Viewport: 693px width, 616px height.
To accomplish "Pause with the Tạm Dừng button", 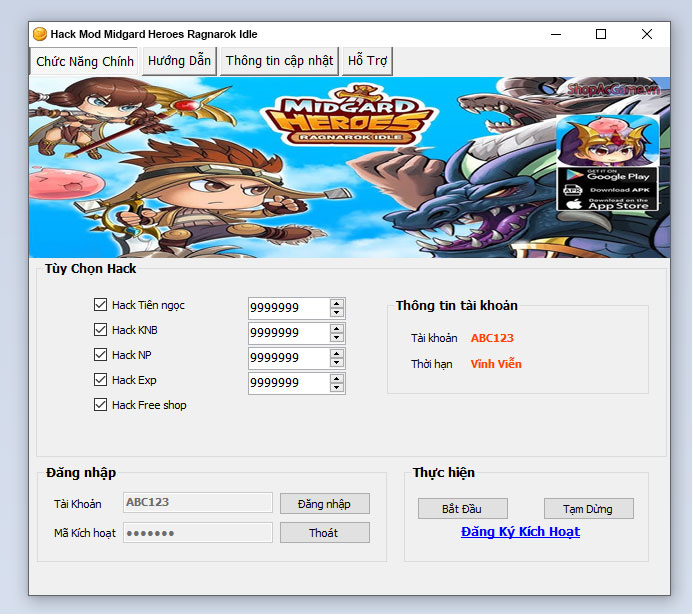I will tap(588, 509).
